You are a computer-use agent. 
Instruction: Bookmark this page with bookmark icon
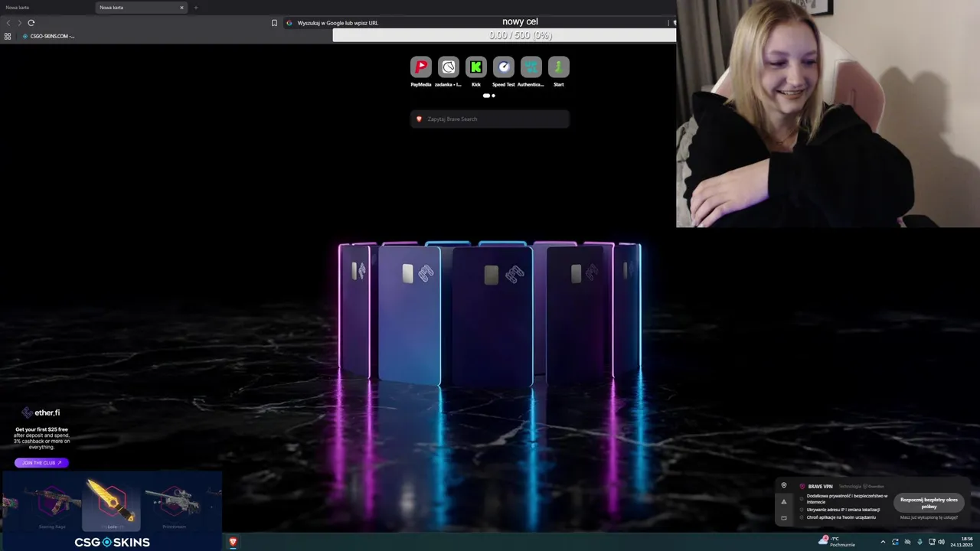tap(274, 23)
